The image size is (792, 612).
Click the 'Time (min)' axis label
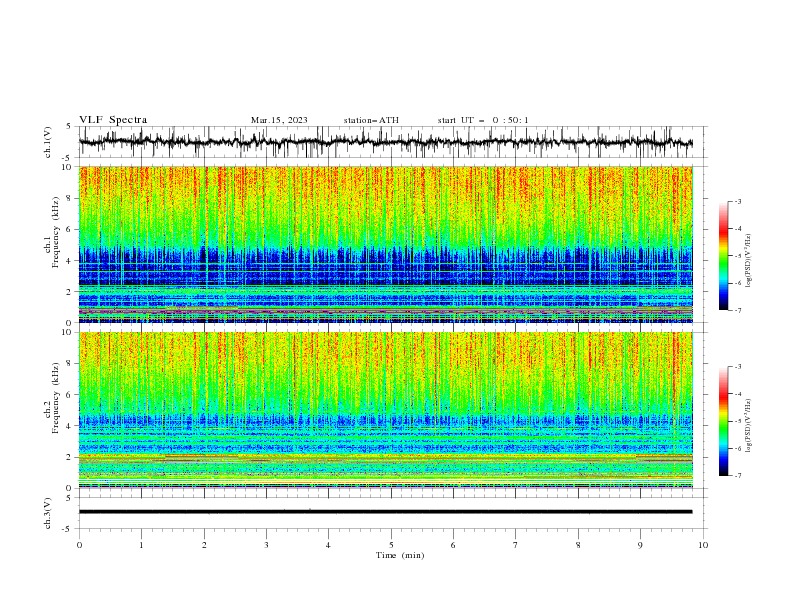coord(400,555)
